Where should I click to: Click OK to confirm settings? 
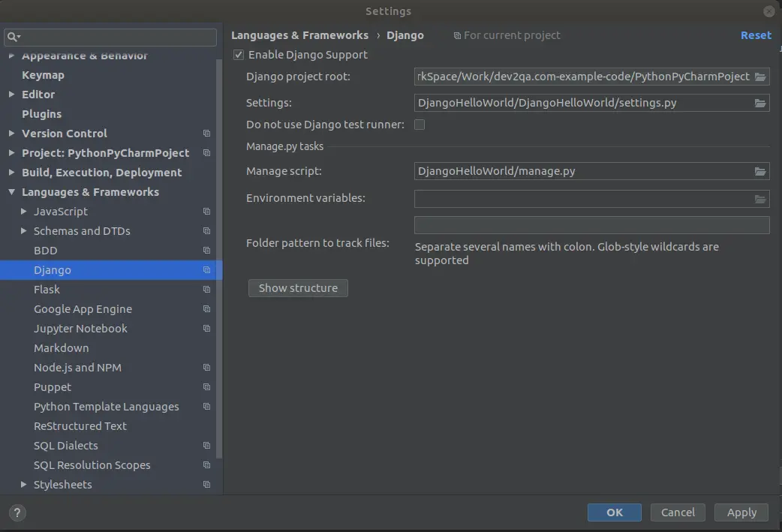click(x=615, y=512)
